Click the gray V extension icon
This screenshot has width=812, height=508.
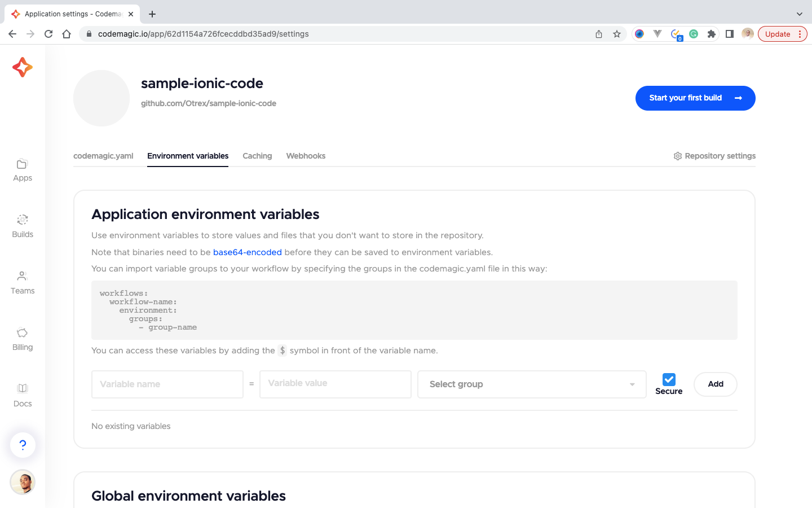click(x=657, y=34)
